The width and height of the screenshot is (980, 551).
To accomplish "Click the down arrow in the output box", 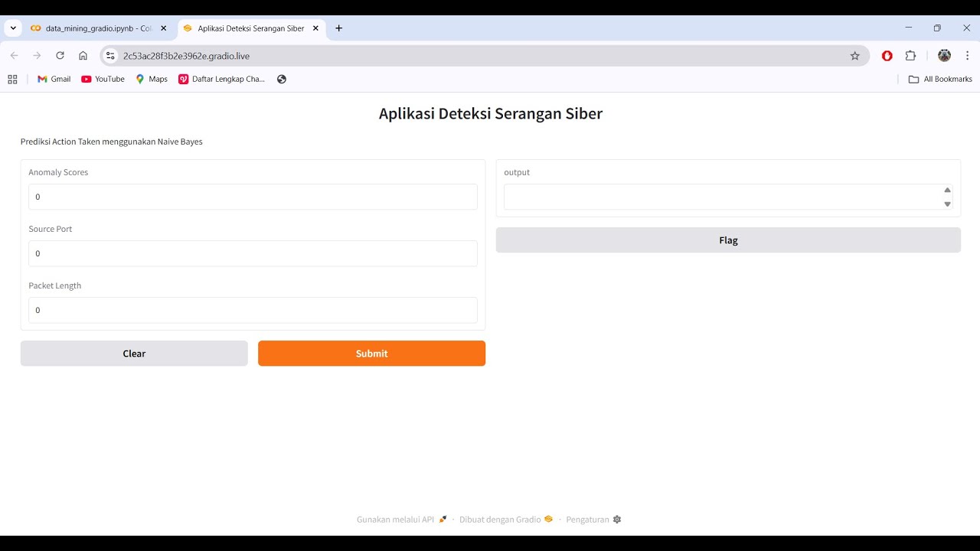I will (x=947, y=204).
